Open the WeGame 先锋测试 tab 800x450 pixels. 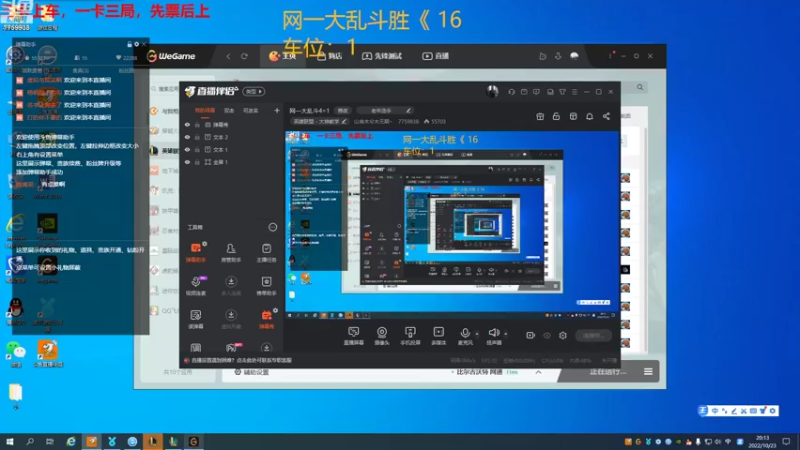[x=382, y=56]
